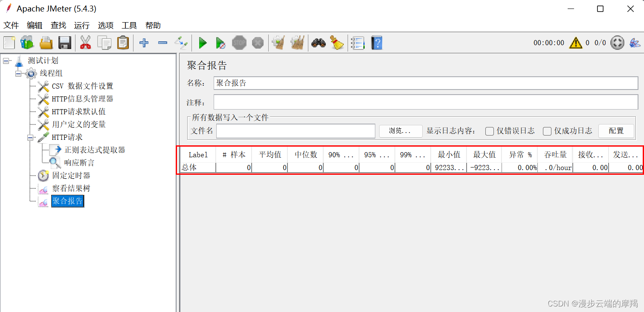
Task: Click the Open file folder icon
Action: point(46,43)
